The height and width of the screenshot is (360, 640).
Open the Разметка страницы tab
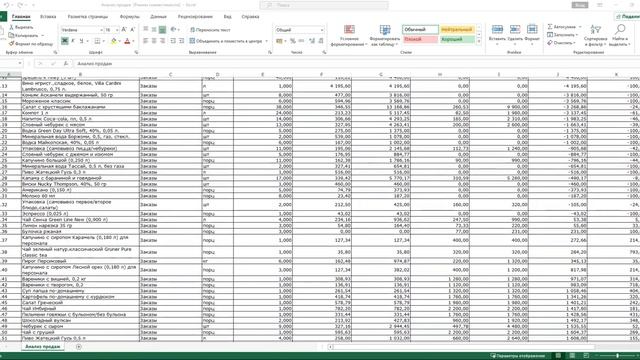tap(88, 17)
